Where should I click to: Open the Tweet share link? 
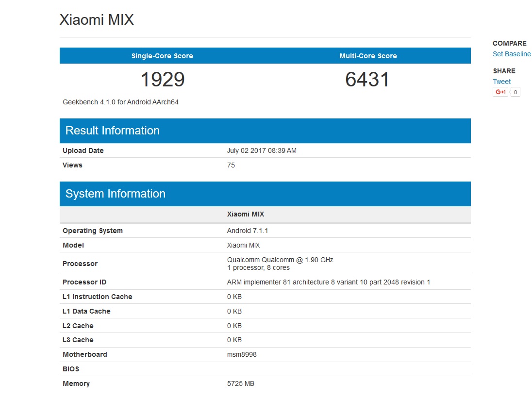[501, 82]
